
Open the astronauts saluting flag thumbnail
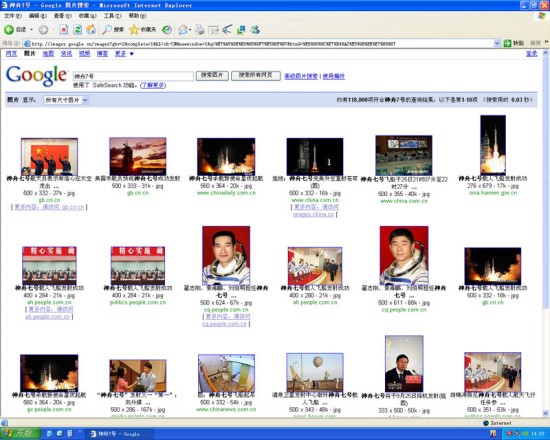pos(49,156)
